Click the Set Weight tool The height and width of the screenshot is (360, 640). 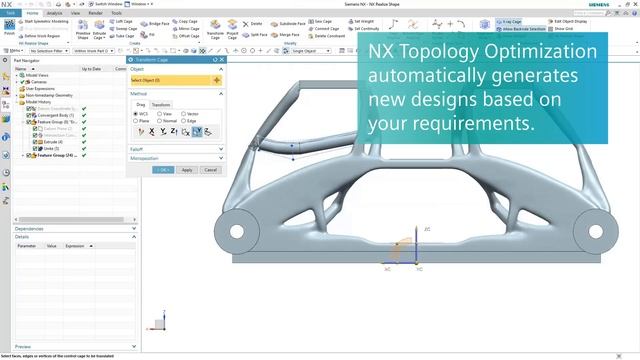[x=361, y=21]
